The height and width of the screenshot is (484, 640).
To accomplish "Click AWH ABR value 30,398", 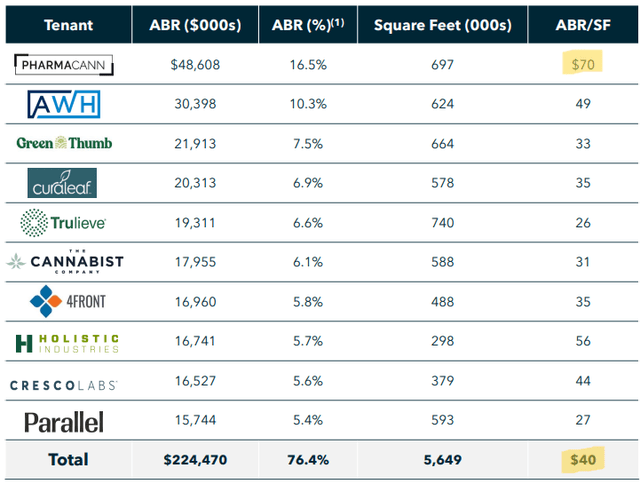I will click(x=195, y=104).
